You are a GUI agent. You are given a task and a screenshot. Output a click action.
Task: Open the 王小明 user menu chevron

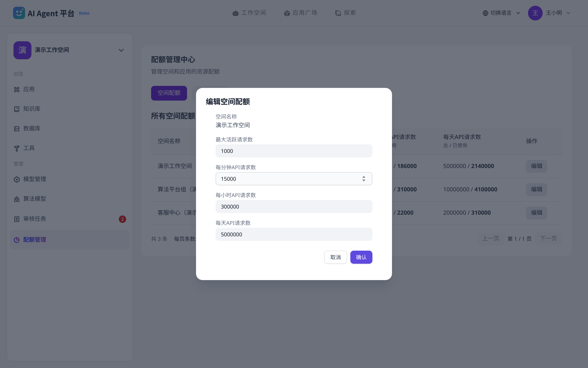pos(568,13)
